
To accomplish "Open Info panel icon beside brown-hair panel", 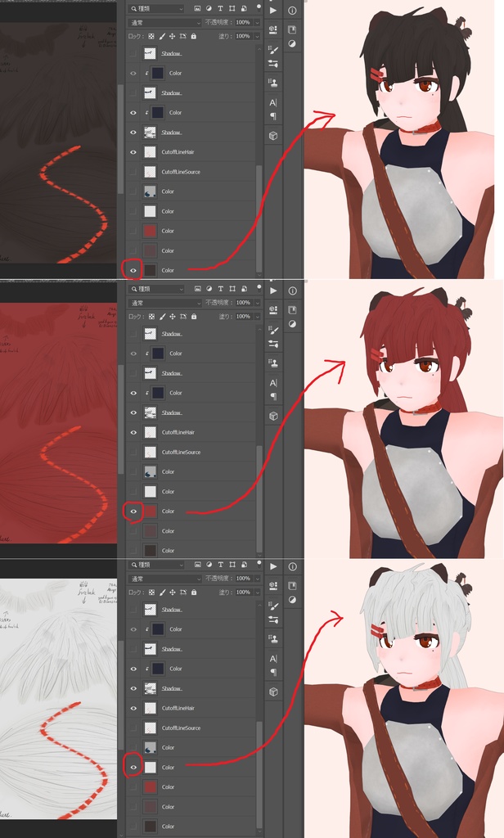I will point(292,10).
